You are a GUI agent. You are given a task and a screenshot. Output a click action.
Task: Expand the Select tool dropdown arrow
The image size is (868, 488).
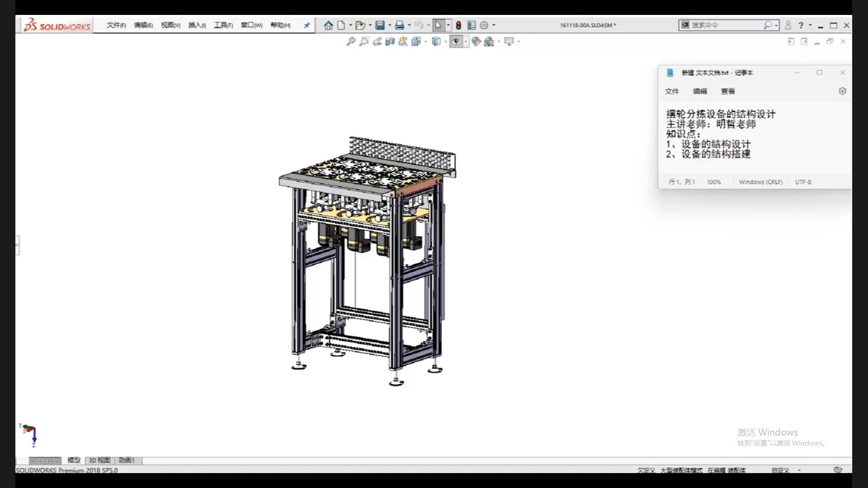pos(448,25)
